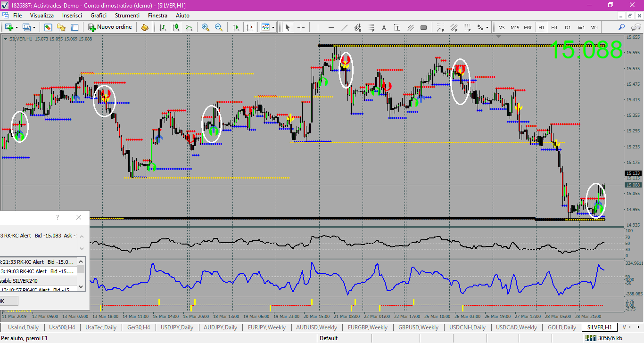This screenshot has height=343, width=644.
Task: Select the rectangle shape tool
Action: (424, 27)
